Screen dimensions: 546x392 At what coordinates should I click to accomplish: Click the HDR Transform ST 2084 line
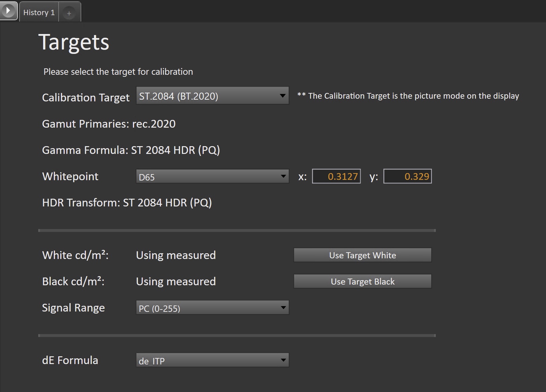pos(127,203)
